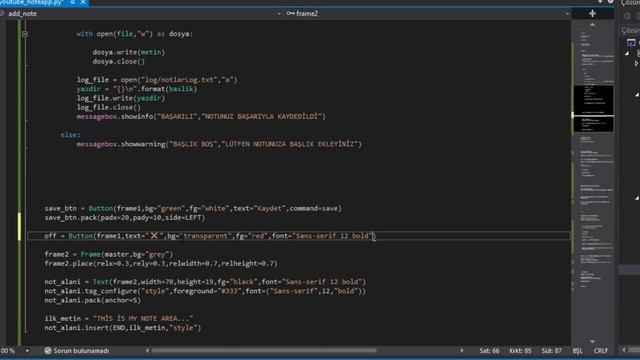Click the save_btn.pack(...) line
This screenshot has width=640, height=360.
(x=124, y=218)
